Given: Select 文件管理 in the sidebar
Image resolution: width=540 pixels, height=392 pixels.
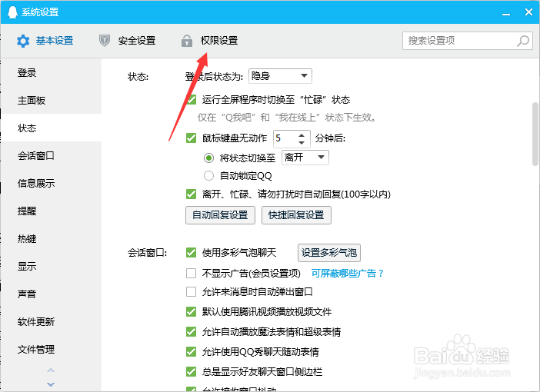Looking at the screenshot, I should pos(51,349).
